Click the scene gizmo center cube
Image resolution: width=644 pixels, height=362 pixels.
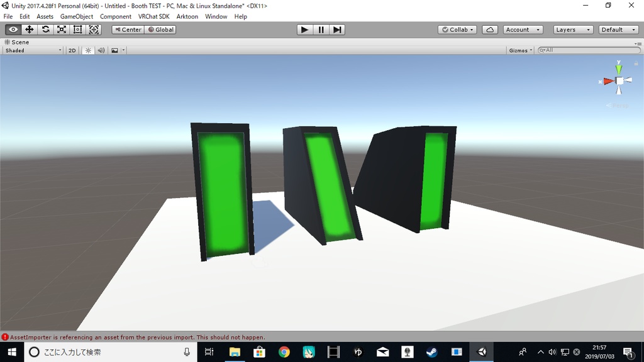619,81
